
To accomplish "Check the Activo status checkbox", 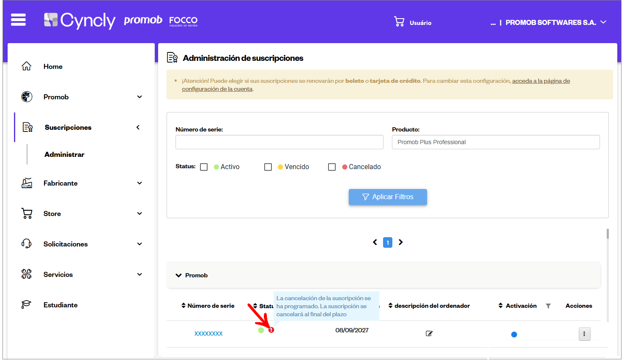I will click(204, 167).
